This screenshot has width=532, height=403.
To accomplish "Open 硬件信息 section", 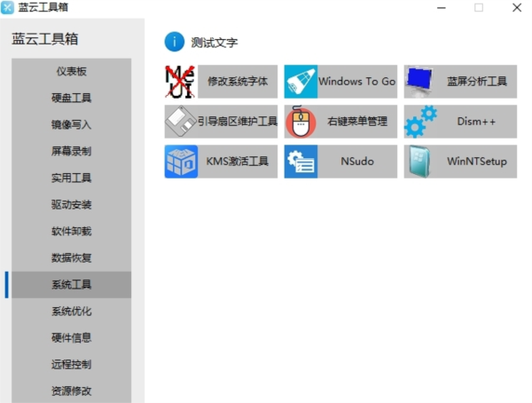I will [71, 338].
